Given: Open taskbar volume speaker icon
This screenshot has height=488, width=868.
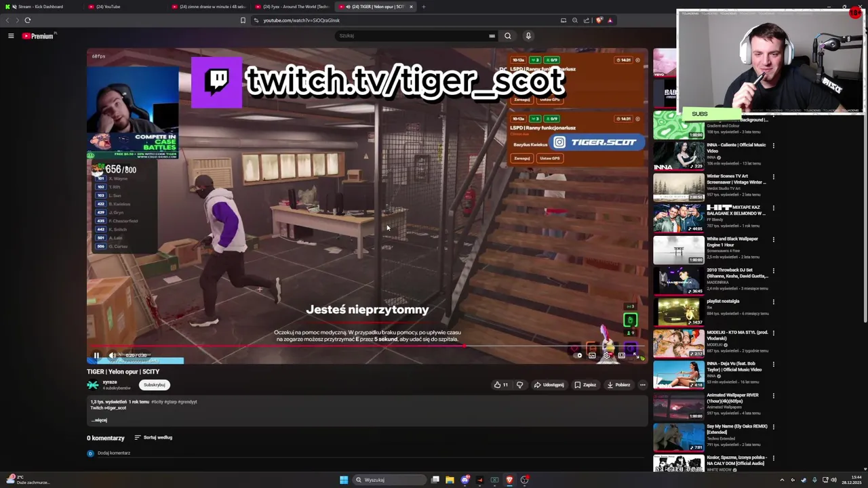Looking at the screenshot, I should point(833,480).
